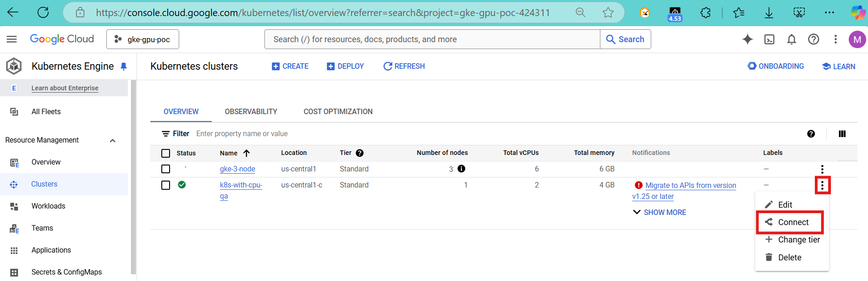
Task: Select the k8s-with-cpu-qa row checkbox
Action: [x=166, y=185]
